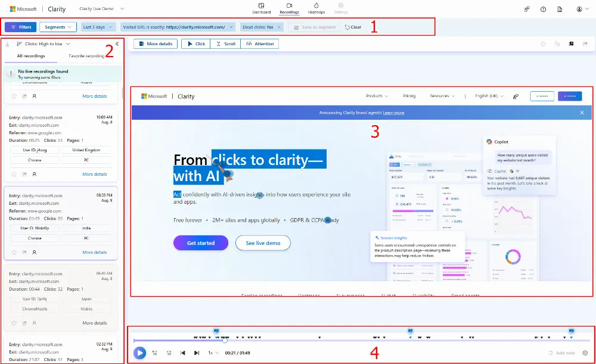Remove the Dead clicks: Yes filter

[279, 27]
